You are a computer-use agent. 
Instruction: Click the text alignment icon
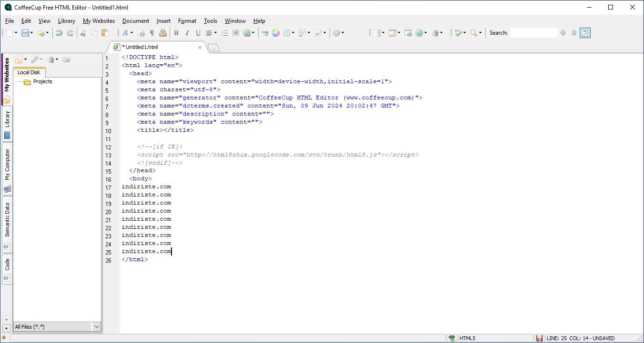[x=209, y=33]
